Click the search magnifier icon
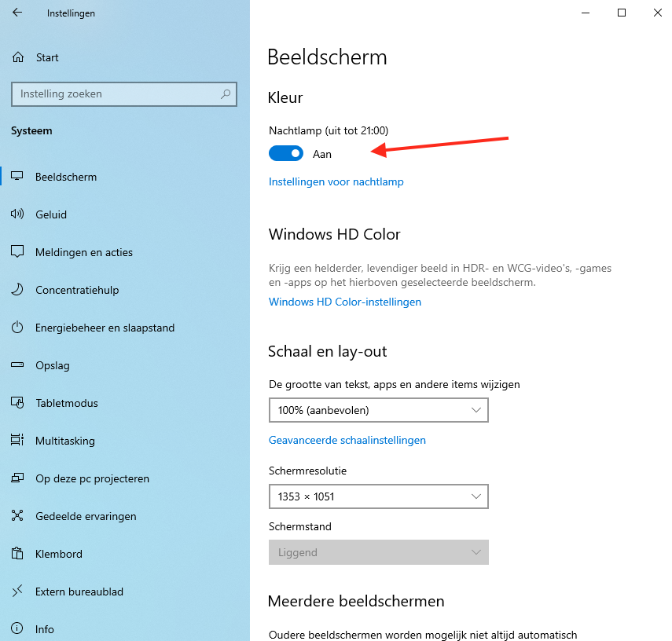The width and height of the screenshot is (672, 641). tap(226, 94)
